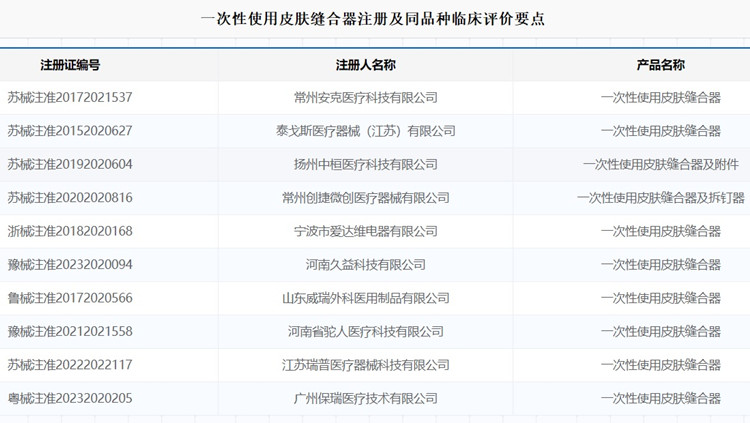The height and width of the screenshot is (423, 750).
Task: Select registrant 宁波市爱达维电器有限公司
Action: pyautogui.click(x=366, y=232)
